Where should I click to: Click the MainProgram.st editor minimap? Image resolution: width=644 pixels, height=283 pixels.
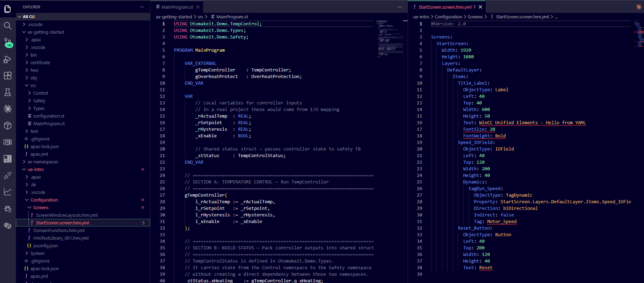pyautogui.click(x=390, y=38)
